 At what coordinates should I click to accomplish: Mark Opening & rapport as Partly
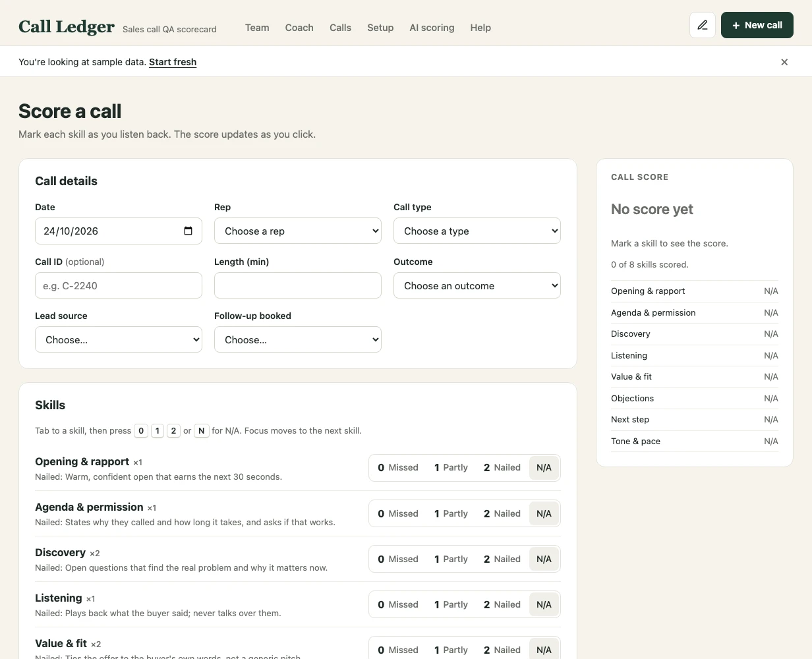(451, 467)
